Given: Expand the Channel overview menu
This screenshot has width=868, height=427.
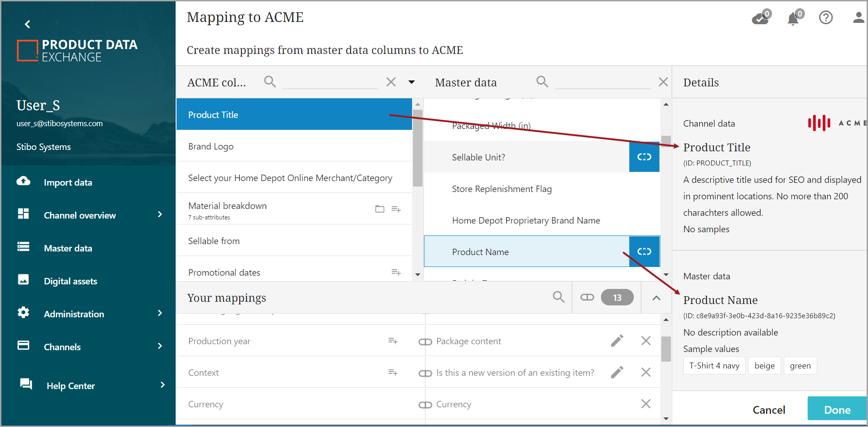Looking at the screenshot, I should point(160,214).
